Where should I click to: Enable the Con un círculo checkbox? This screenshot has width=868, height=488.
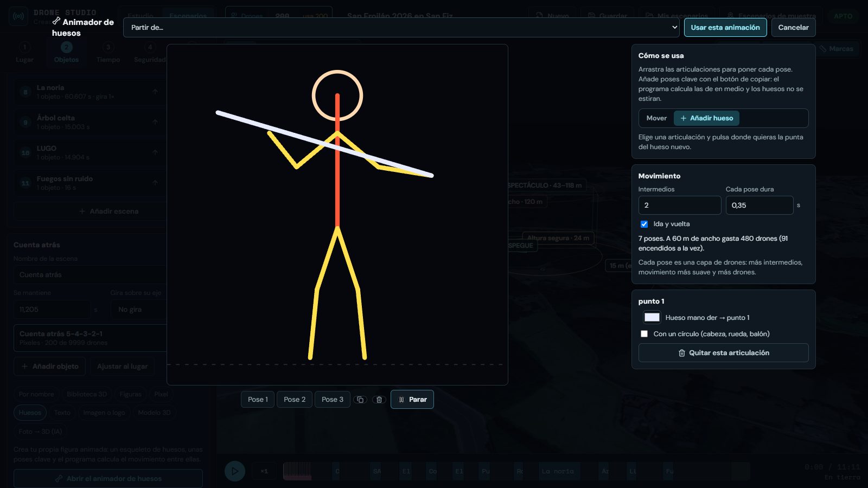point(644,334)
